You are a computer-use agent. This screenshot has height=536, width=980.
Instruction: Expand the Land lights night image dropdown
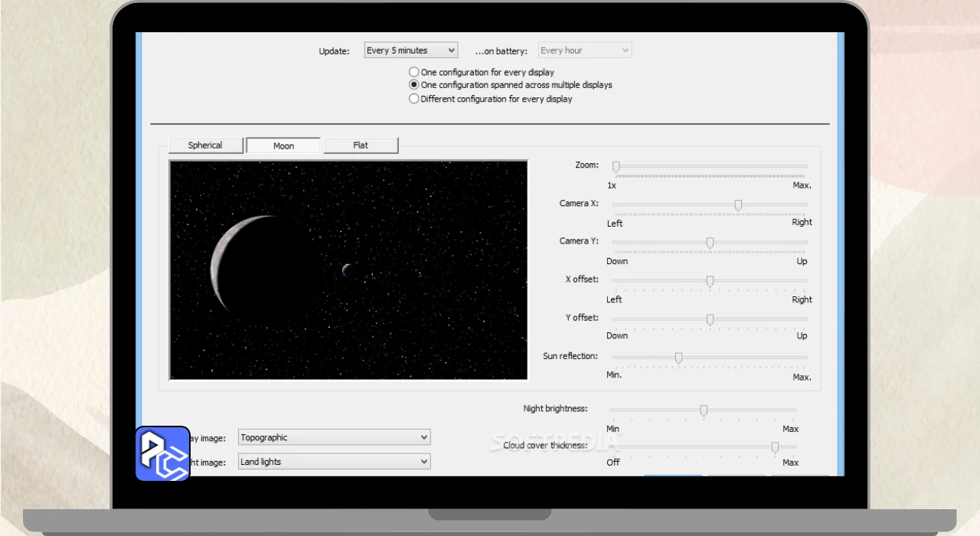(x=334, y=462)
